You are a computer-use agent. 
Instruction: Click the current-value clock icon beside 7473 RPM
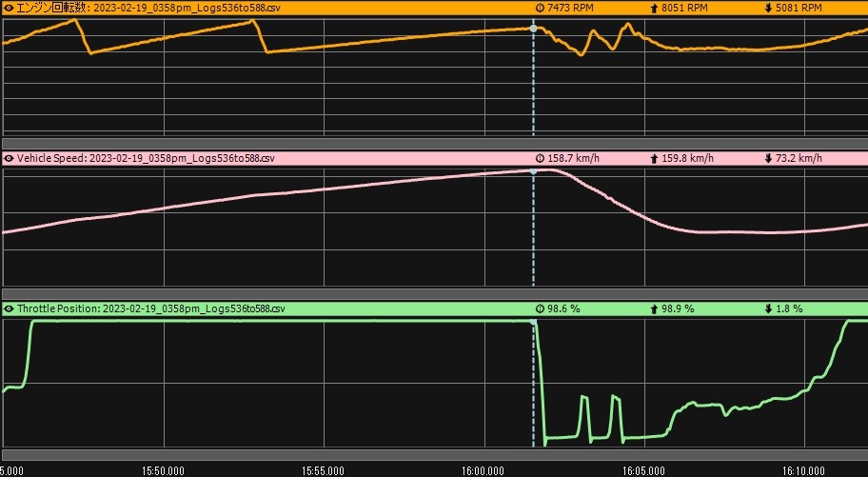541,8
